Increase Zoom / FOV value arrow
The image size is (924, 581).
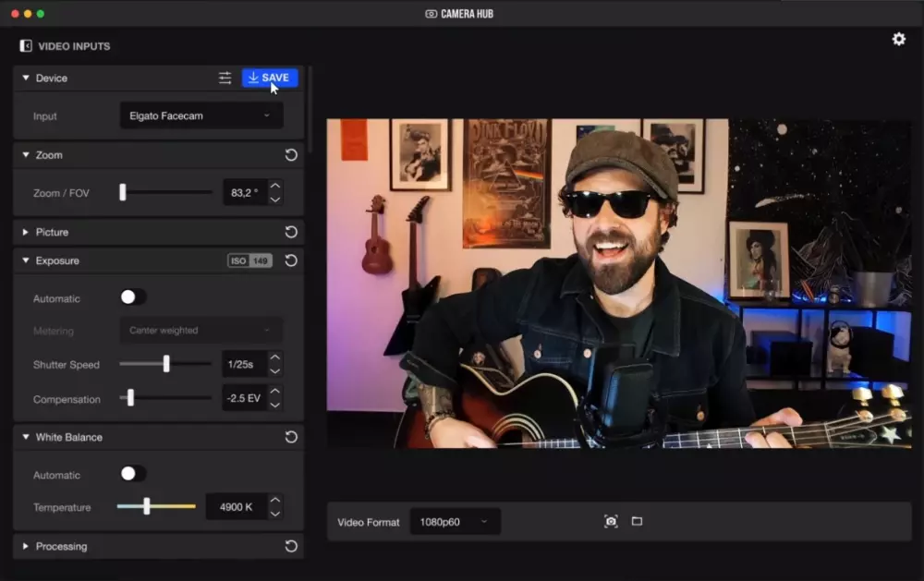click(x=275, y=186)
